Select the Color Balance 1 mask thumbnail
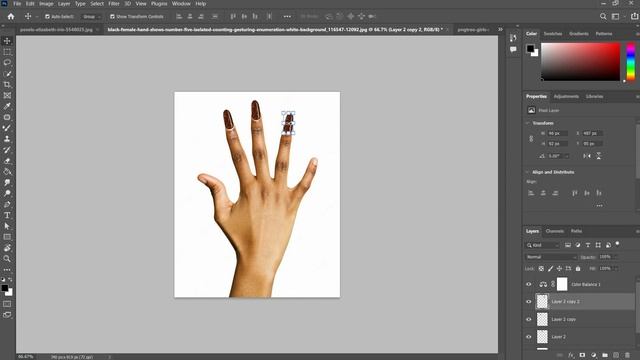This screenshot has height=360, width=640. pos(562,284)
